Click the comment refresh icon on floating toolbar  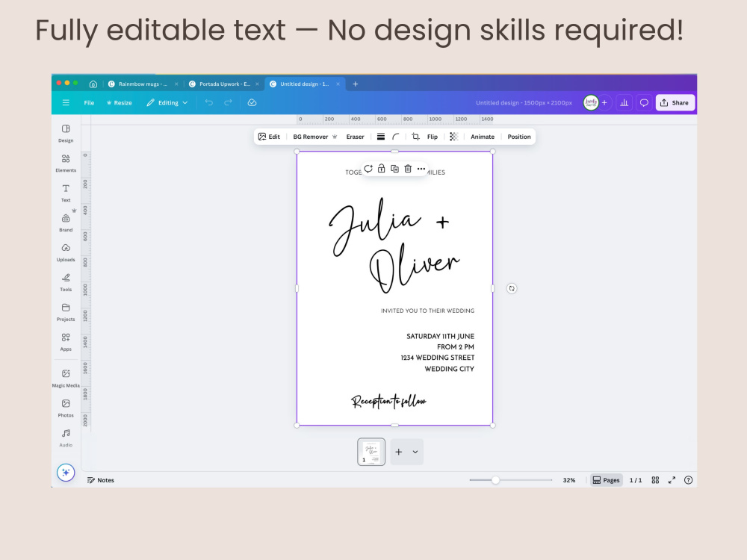(368, 169)
